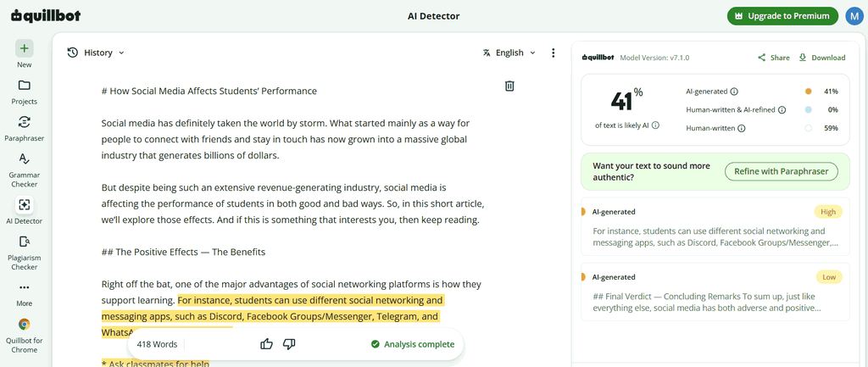Viewport: 868px width, 367px height.
Task: Click Refine with Paraphraser button
Action: [781, 171]
